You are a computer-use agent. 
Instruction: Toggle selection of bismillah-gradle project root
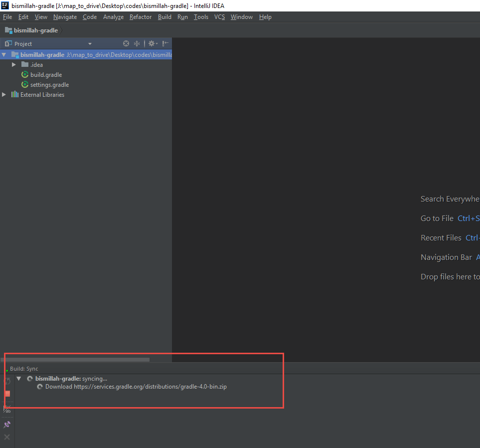(42, 54)
